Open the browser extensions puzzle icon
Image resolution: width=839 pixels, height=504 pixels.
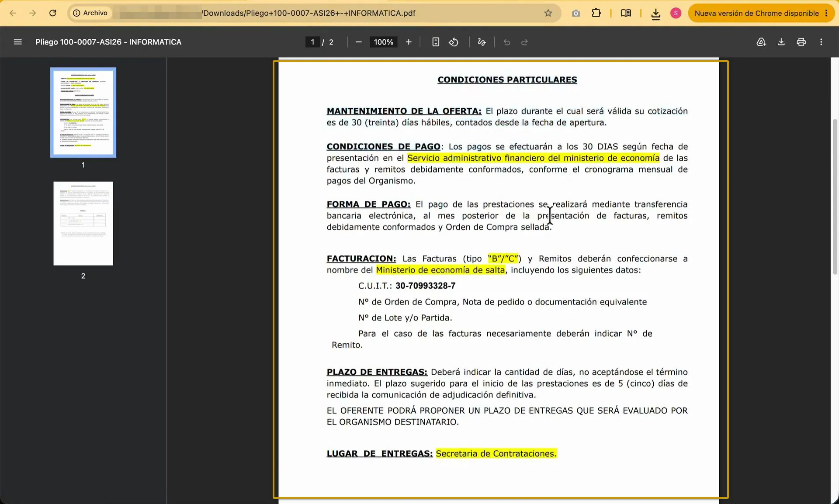(596, 13)
